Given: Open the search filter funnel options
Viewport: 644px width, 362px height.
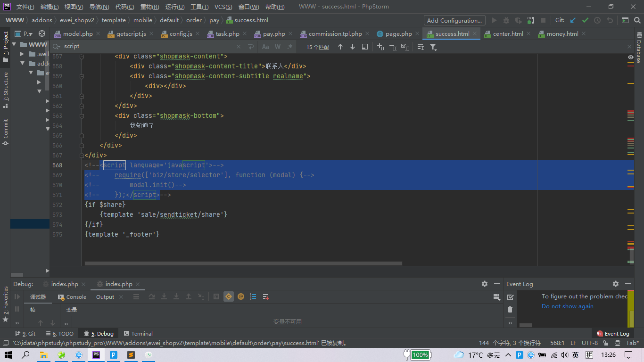Looking at the screenshot, I should coord(433,47).
